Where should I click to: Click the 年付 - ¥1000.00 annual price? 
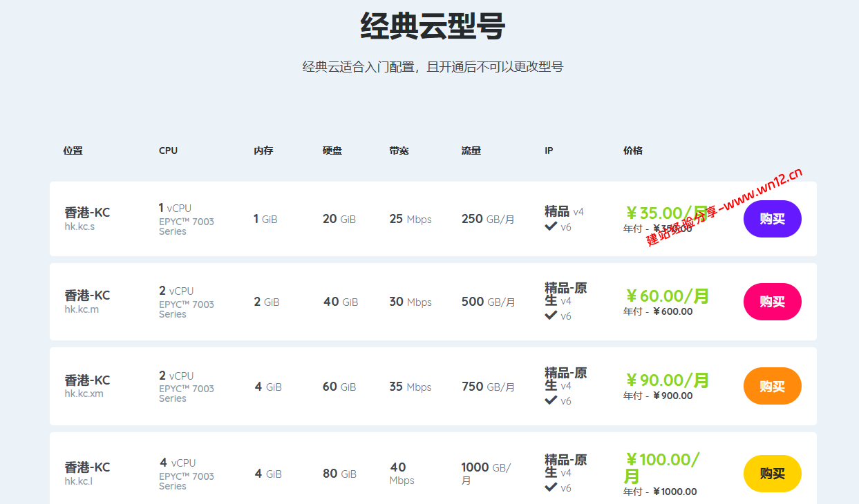point(660,492)
